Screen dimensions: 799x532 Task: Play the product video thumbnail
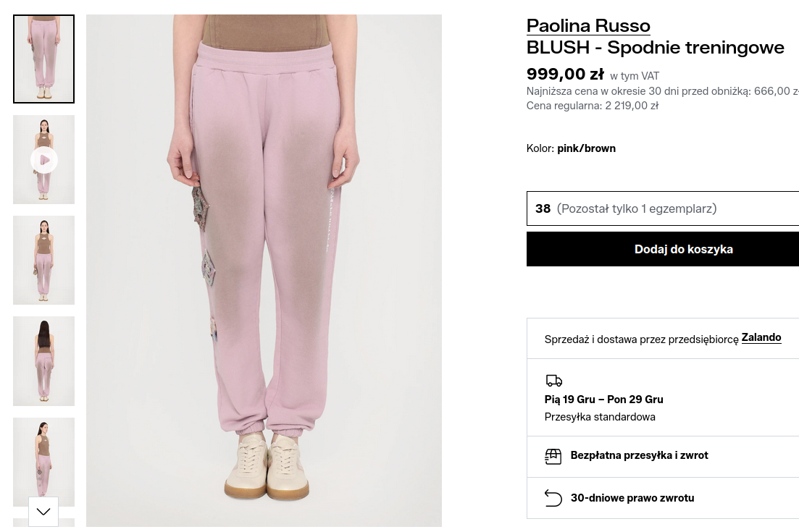(x=44, y=160)
